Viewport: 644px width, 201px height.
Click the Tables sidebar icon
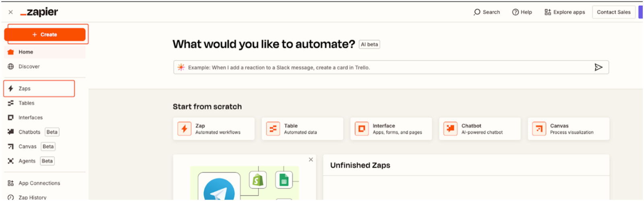pyautogui.click(x=11, y=103)
